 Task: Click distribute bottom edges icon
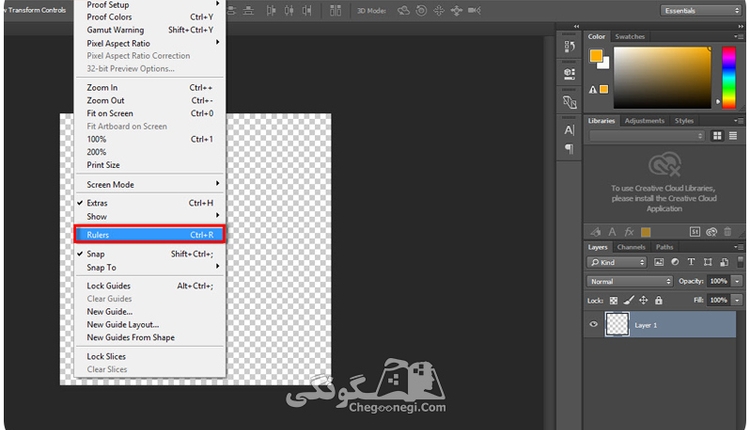point(248,10)
